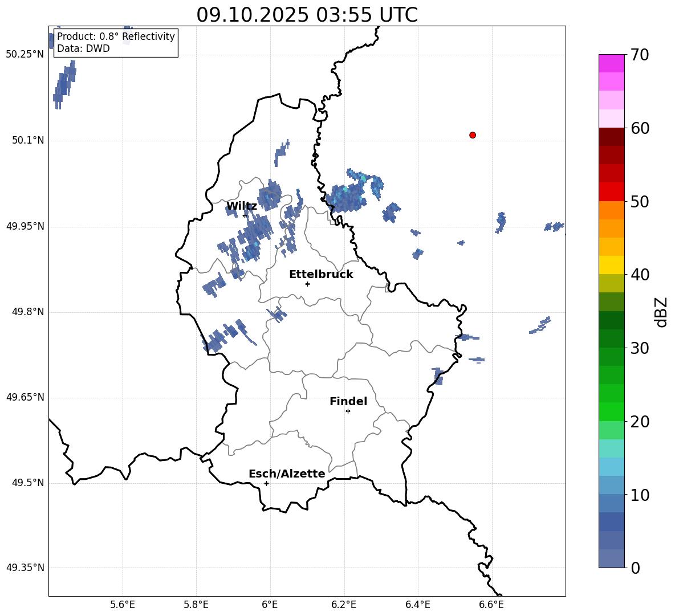The image size is (675, 616).
Task: Click the Wiltz city label
Action: [x=242, y=206]
